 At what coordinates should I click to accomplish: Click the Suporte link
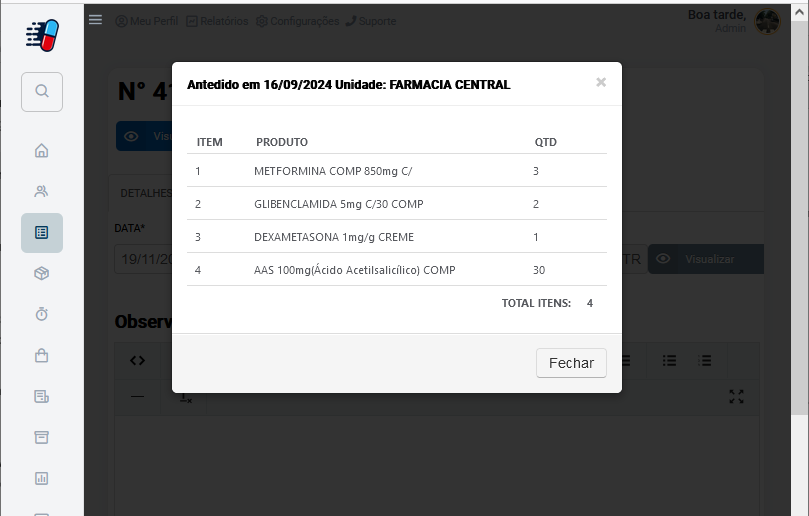click(x=371, y=21)
